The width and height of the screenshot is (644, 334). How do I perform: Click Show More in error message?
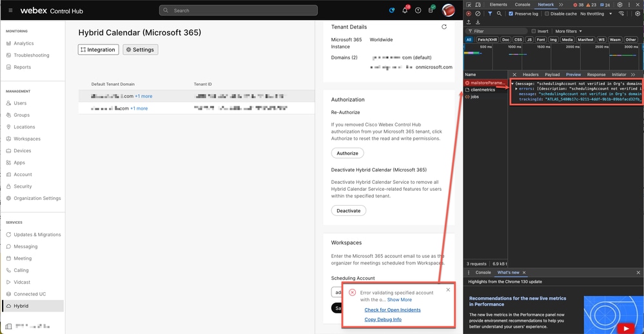pyautogui.click(x=399, y=299)
